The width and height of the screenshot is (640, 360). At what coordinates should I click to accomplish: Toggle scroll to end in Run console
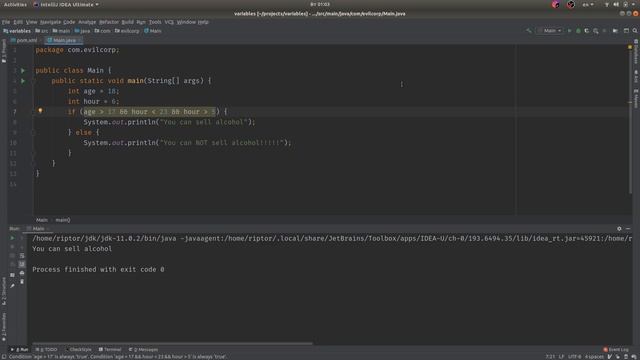(22, 264)
